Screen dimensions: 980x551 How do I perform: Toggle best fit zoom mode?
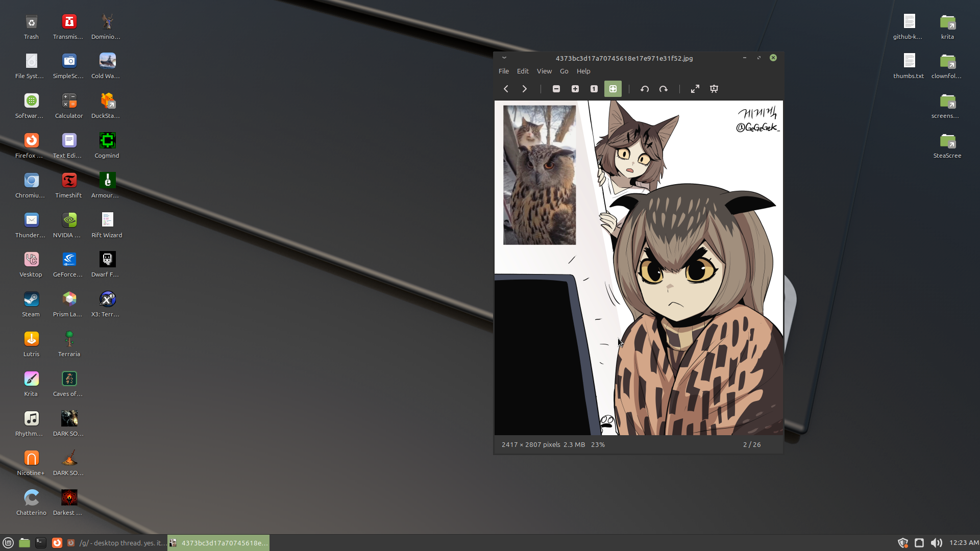613,89
